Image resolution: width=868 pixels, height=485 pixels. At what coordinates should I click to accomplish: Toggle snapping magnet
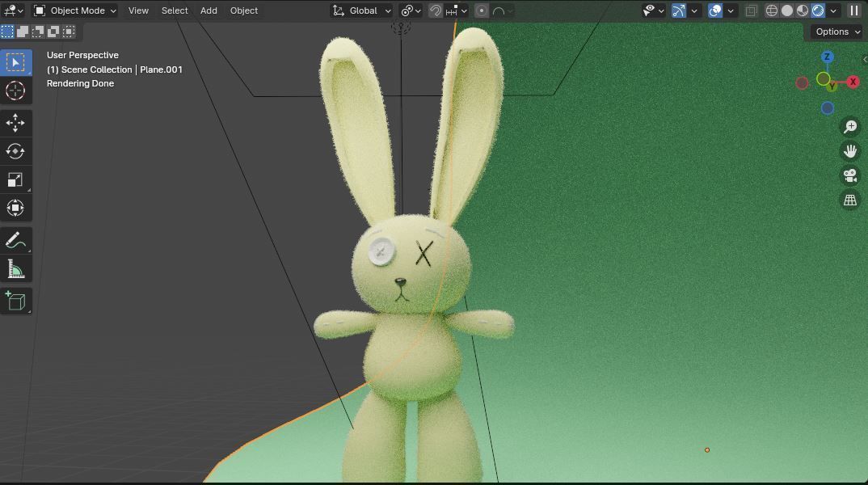coord(436,11)
